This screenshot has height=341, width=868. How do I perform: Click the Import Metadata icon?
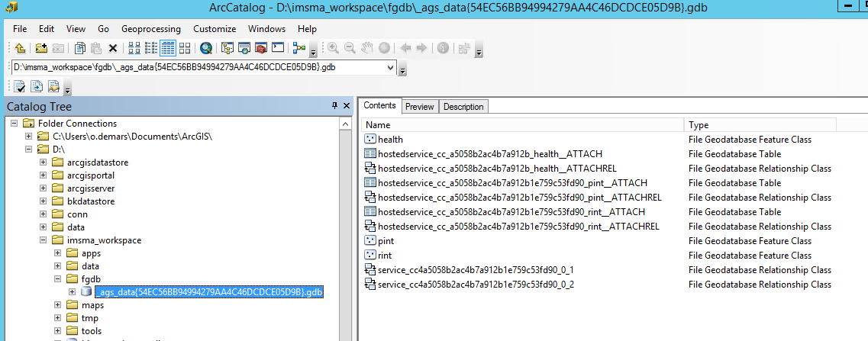(53, 86)
